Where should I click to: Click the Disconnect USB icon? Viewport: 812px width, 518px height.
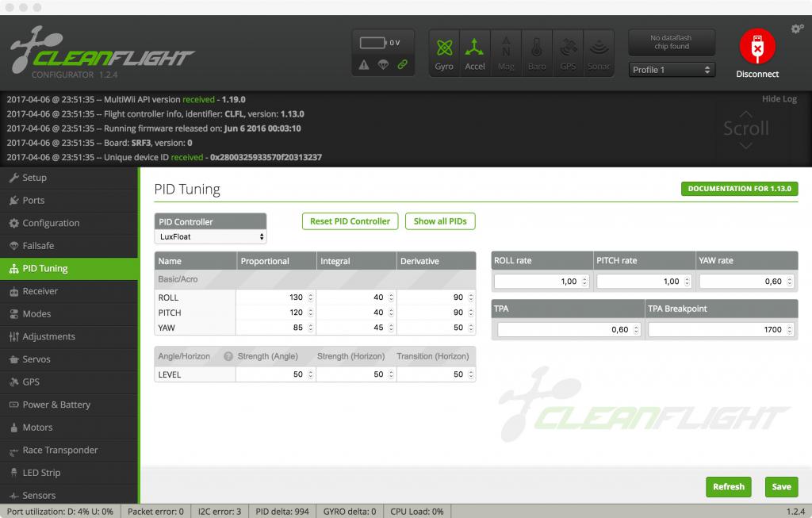[x=757, y=46]
